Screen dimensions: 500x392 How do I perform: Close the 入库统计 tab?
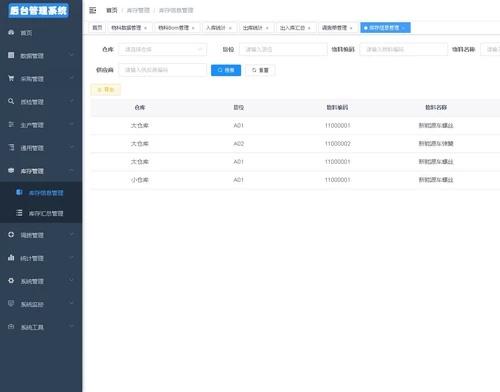coord(230,28)
